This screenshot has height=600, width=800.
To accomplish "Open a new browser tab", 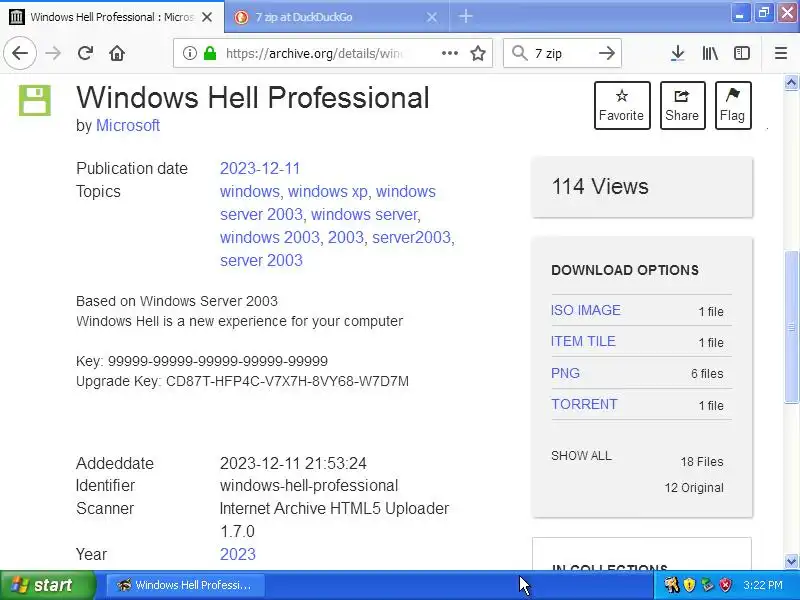I will [x=465, y=16].
